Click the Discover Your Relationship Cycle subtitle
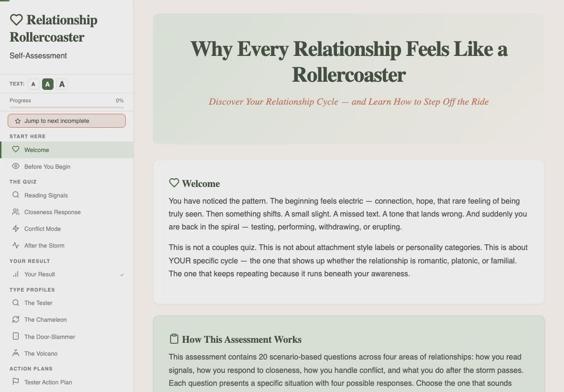Image resolution: width=564 pixels, height=392 pixels. coord(348,102)
